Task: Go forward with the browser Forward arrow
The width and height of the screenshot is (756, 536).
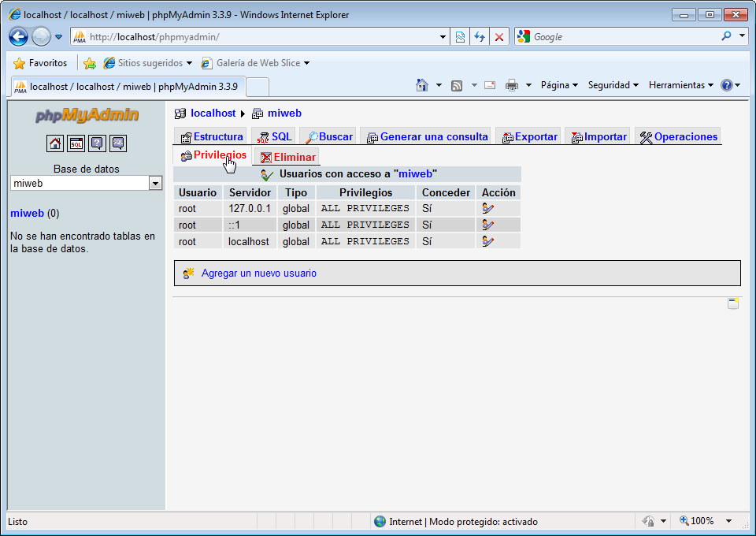Action: [x=41, y=37]
